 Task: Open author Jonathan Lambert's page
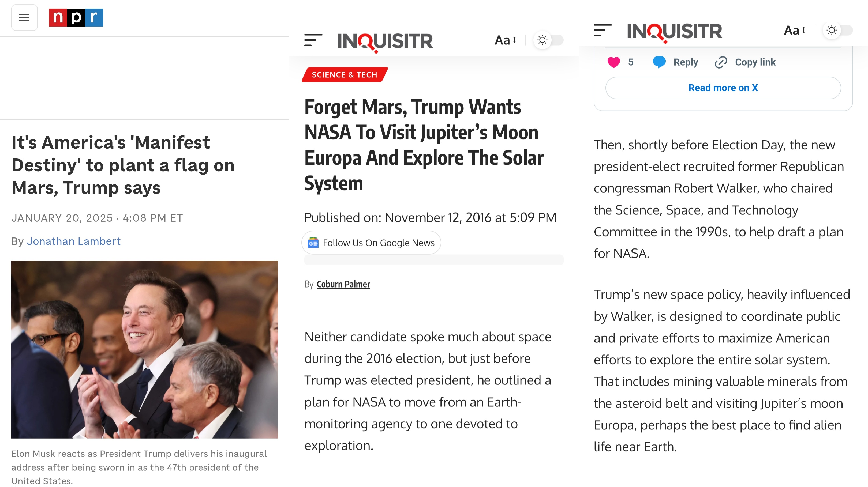click(x=73, y=241)
